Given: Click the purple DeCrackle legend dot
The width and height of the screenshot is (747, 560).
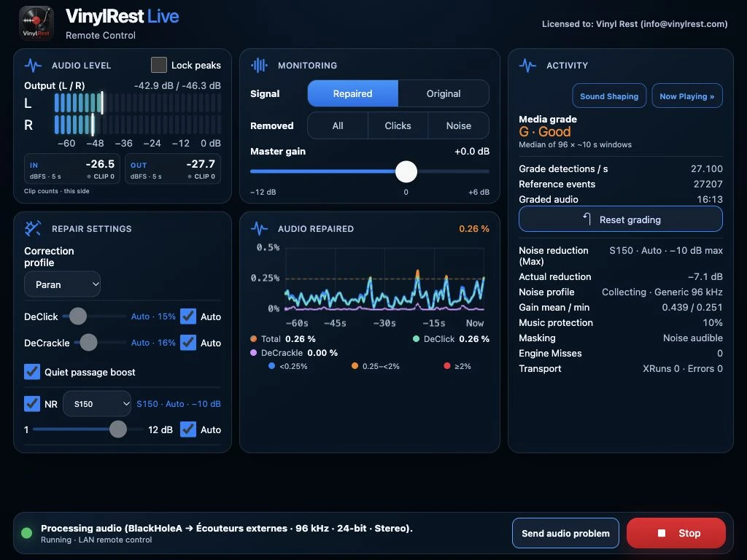Looking at the screenshot, I should [253, 353].
